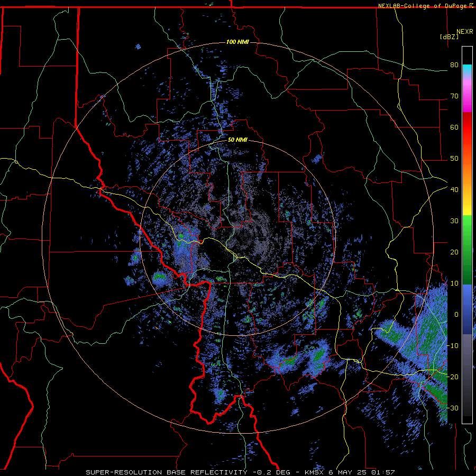476x476 pixels.
Task: Click the 30 value on the dBZ scale
Action: pos(454,221)
